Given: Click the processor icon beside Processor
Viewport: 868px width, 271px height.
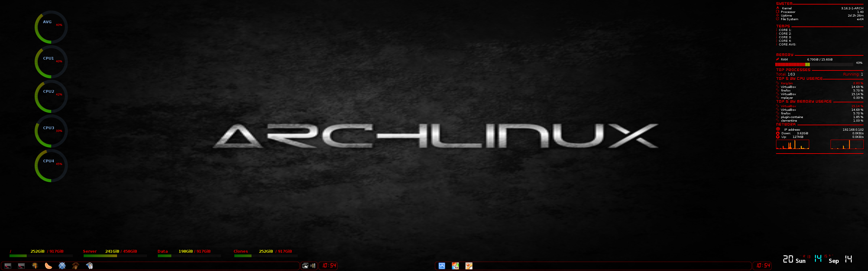Looking at the screenshot, I should pyautogui.click(x=778, y=11).
